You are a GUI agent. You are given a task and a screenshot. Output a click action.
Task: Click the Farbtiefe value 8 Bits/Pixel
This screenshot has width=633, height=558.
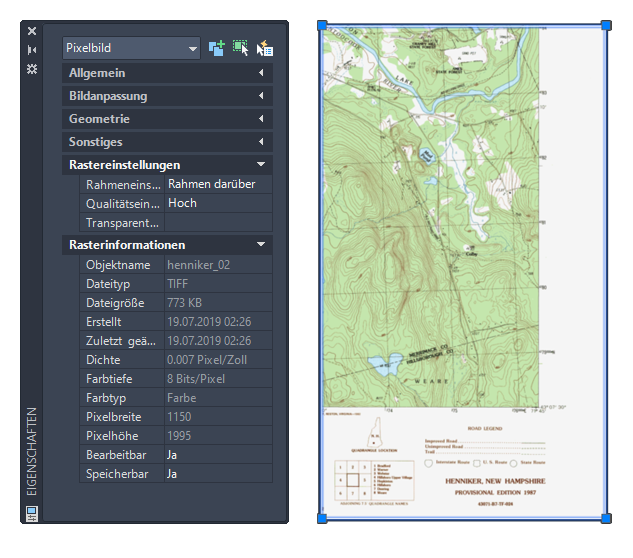click(218, 379)
